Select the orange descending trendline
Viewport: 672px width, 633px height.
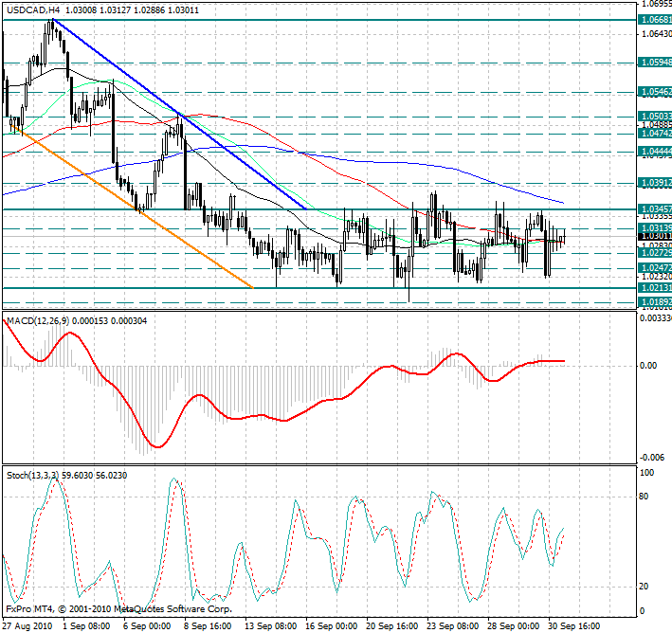click(133, 207)
